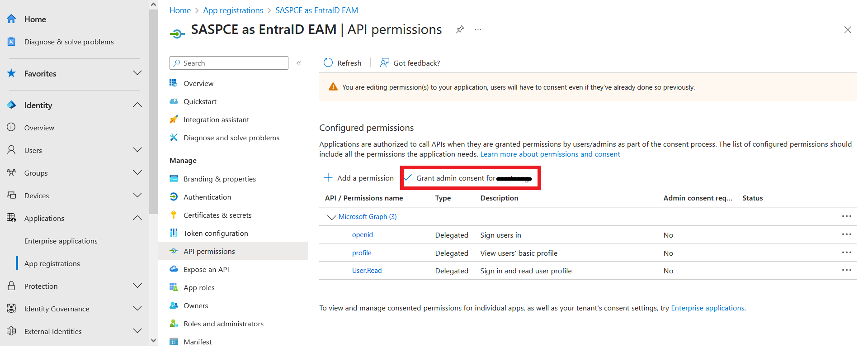Expand the Favorites section
868x353 pixels.
[137, 73]
